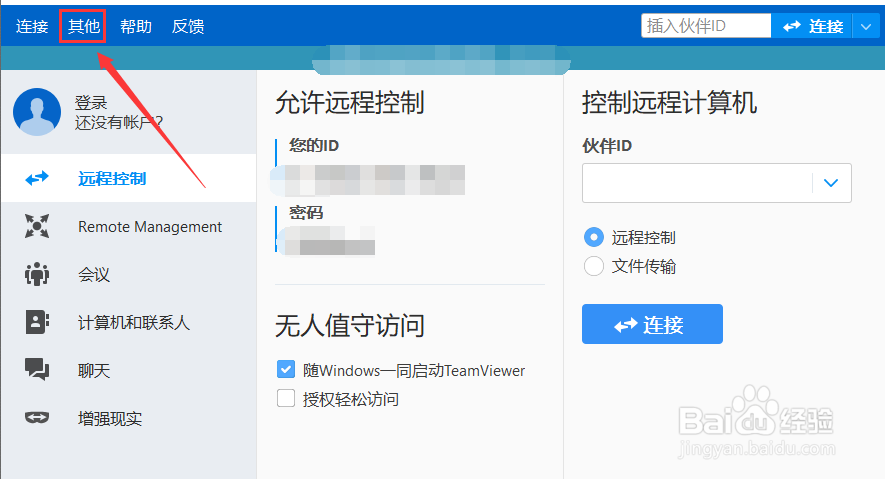Select the 远程控制 radio button

tap(594, 237)
